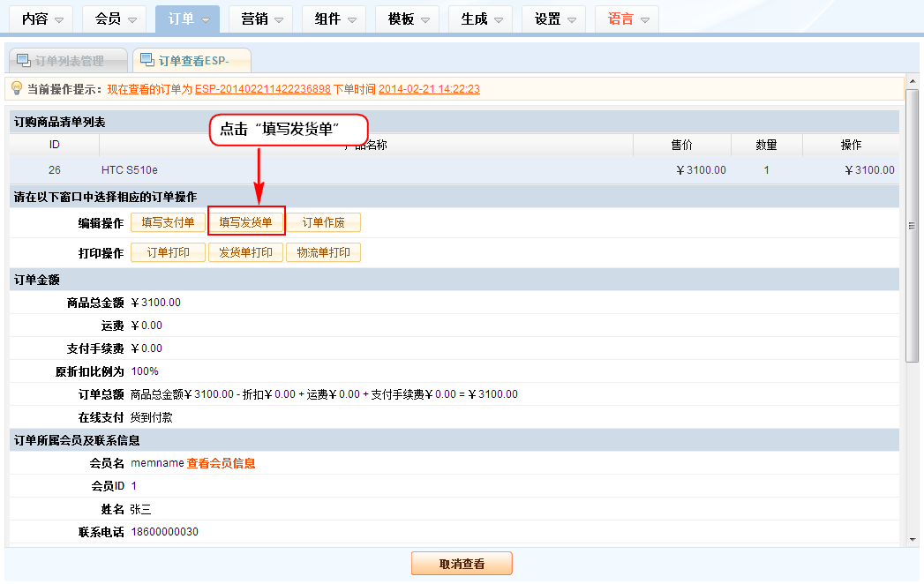Open the 会员 dropdown menu

(x=116, y=19)
